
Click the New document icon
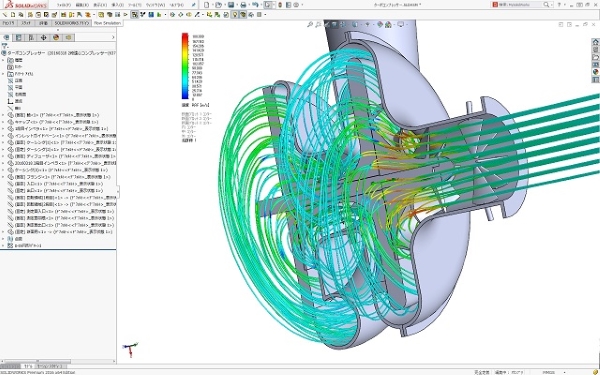pos(207,5)
